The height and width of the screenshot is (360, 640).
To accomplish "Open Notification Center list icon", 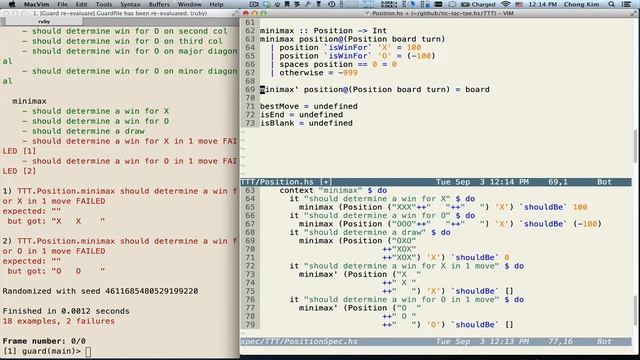I will [x=626, y=4].
